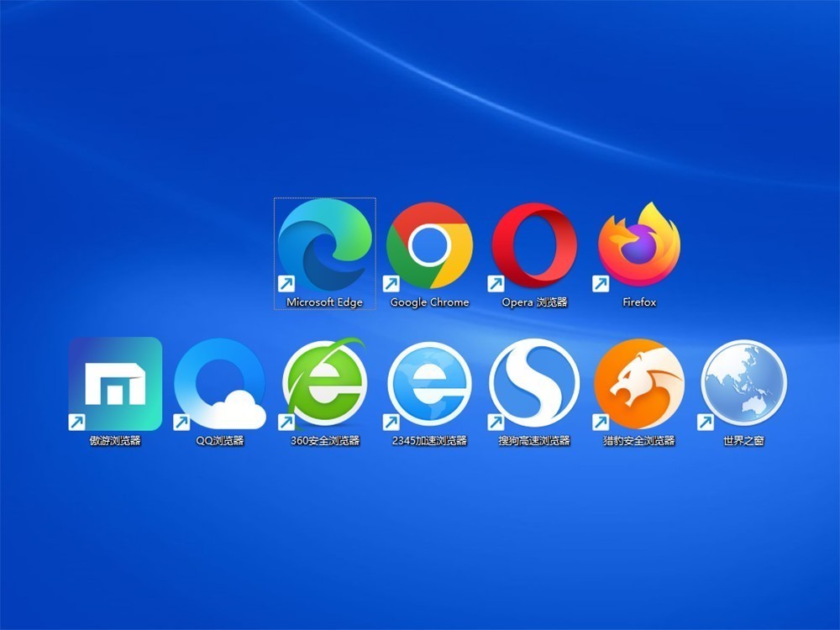Select the red Opera browser icon
The image size is (840, 630).
(534, 246)
